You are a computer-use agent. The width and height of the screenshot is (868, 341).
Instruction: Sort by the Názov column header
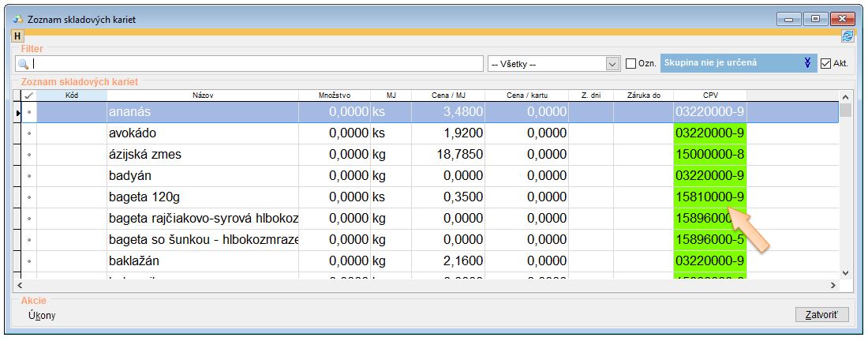pyautogui.click(x=202, y=96)
